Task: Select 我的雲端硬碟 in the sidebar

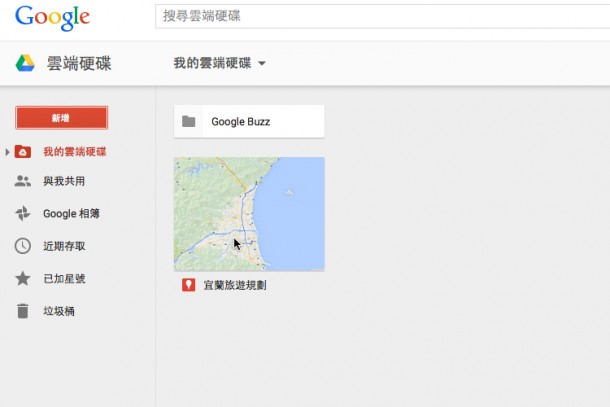Action: pyautogui.click(x=75, y=152)
